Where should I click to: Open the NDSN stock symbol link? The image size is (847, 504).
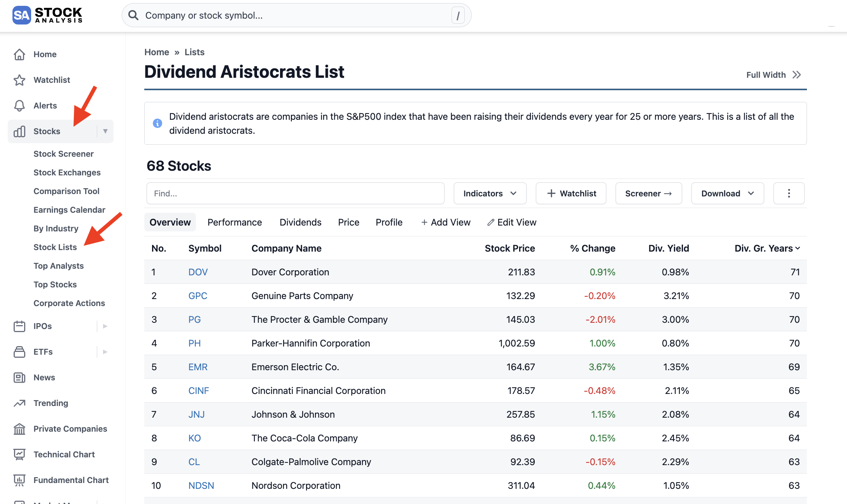click(x=201, y=486)
